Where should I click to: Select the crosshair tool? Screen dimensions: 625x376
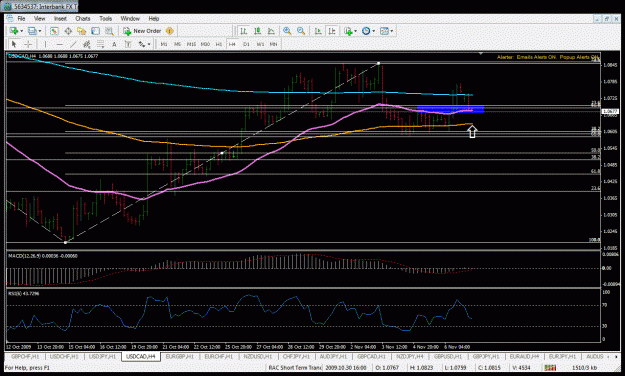(28, 44)
